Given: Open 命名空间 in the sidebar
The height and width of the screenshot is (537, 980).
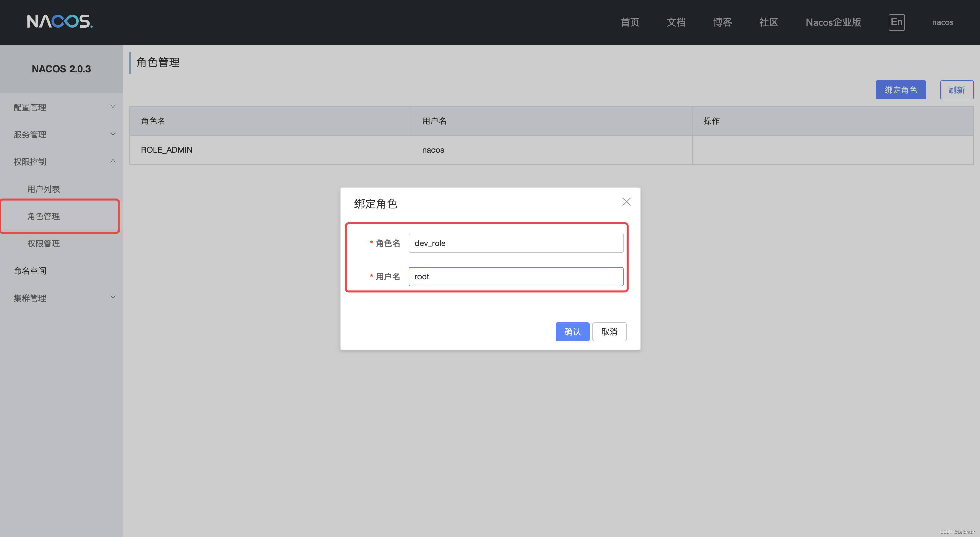Looking at the screenshot, I should 30,271.
